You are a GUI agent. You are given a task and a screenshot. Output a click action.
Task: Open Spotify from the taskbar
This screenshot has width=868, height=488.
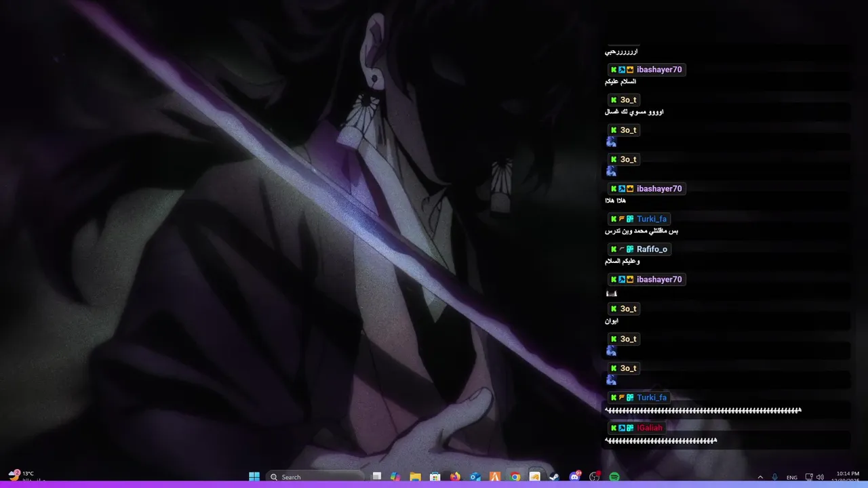[614, 476]
